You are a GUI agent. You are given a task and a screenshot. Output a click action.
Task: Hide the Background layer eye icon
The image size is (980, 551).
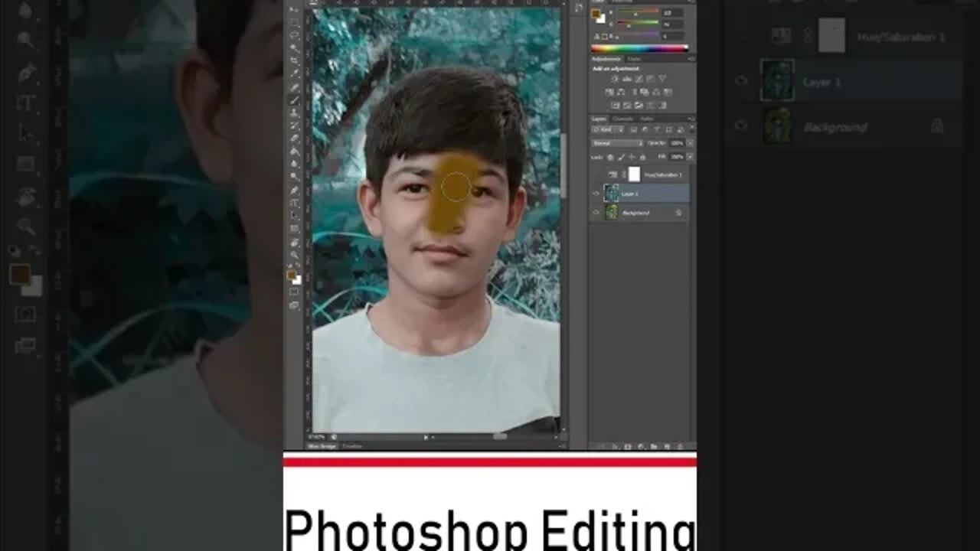pos(596,213)
